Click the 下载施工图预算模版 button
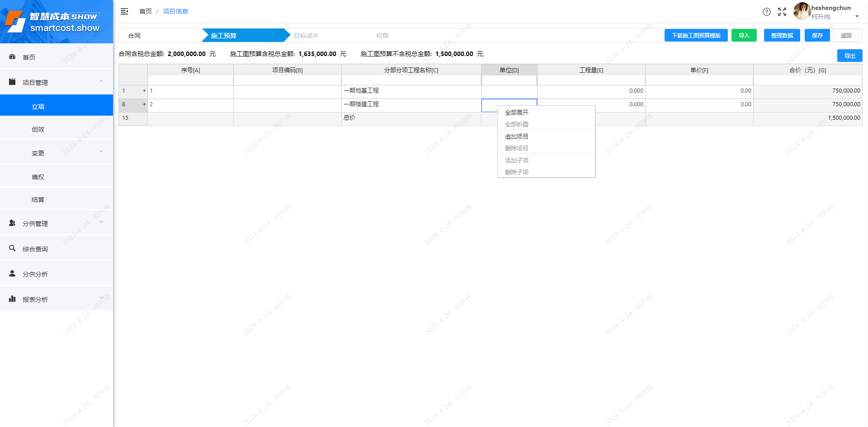 [x=696, y=36]
